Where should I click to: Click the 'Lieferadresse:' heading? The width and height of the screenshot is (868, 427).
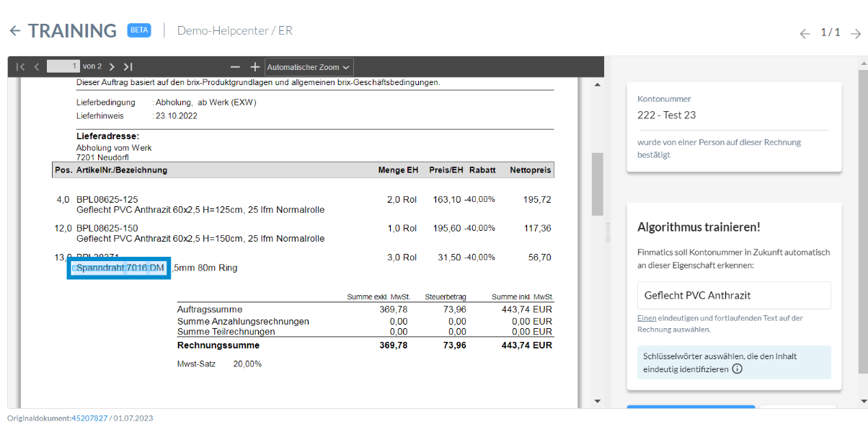tap(107, 136)
